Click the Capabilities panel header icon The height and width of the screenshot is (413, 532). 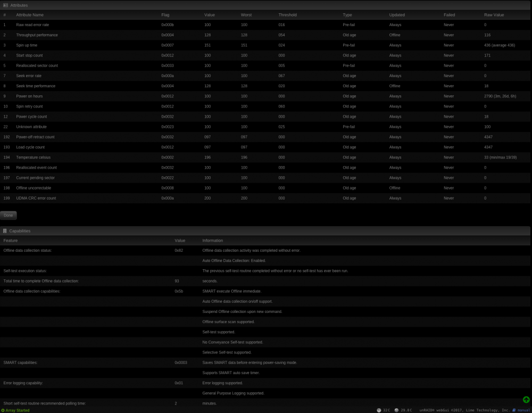[5, 231]
